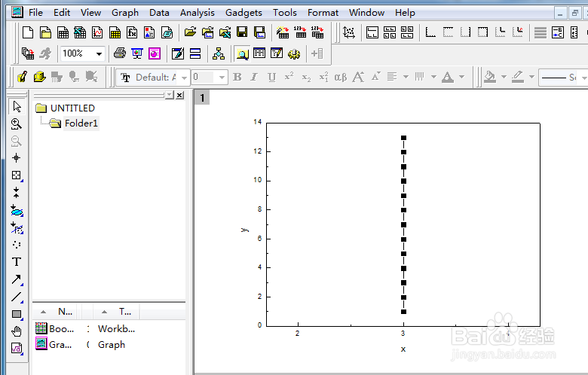This screenshot has height=375, width=588.
Task: Toggle Underline text formatting
Action: tap(272, 77)
